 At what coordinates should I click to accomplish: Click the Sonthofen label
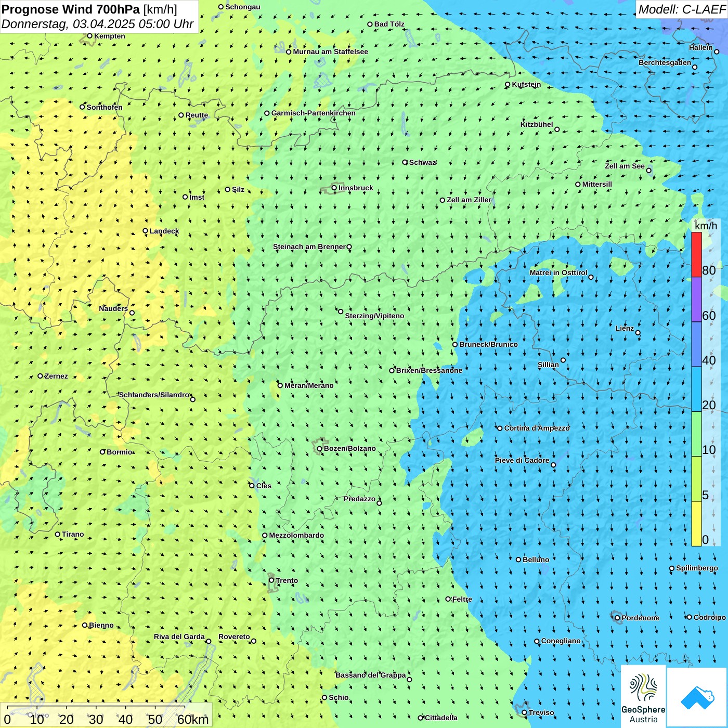tap(105, 107)
